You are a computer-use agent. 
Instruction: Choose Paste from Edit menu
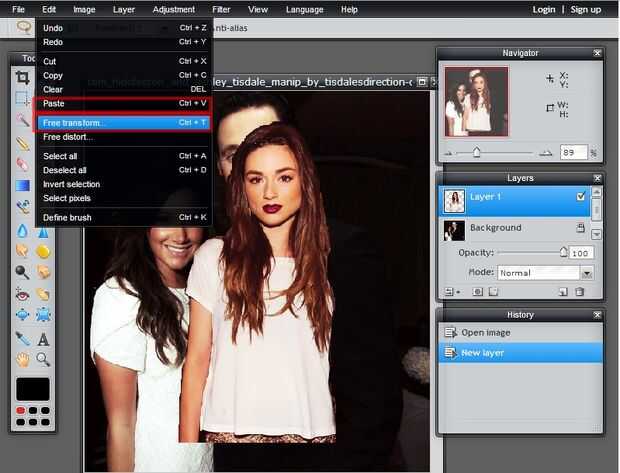tap(124, 104)
